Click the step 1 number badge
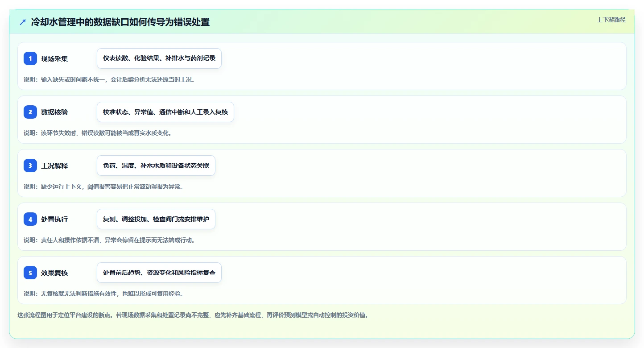The height and width of the screenshot is (348, 644). pyautogui.click(x=30, y=58)
